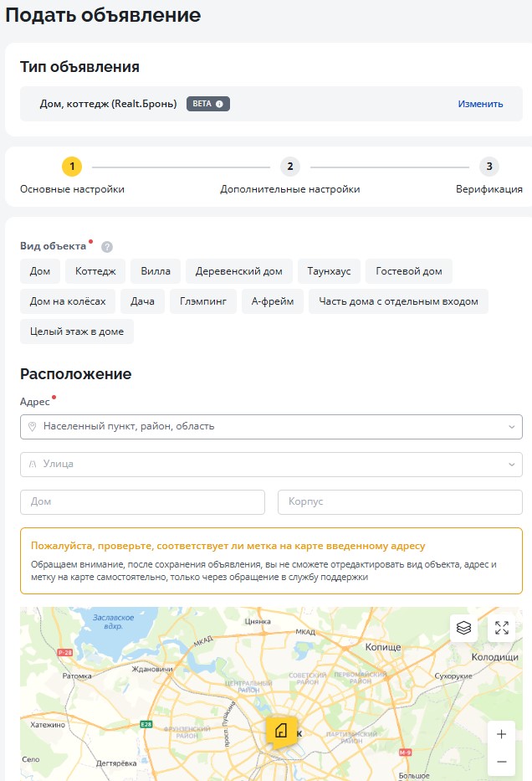
Task: Click the Дом house number field
Action: tap(142, 501)
